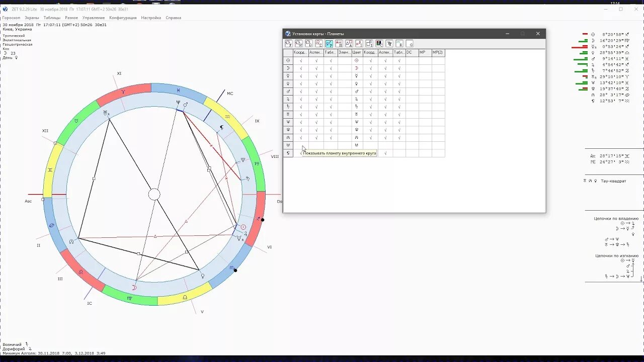The width and height of the screenshot is (644, 362).
Task: Open the Гороскоп menu
Action: pos(11,18)
